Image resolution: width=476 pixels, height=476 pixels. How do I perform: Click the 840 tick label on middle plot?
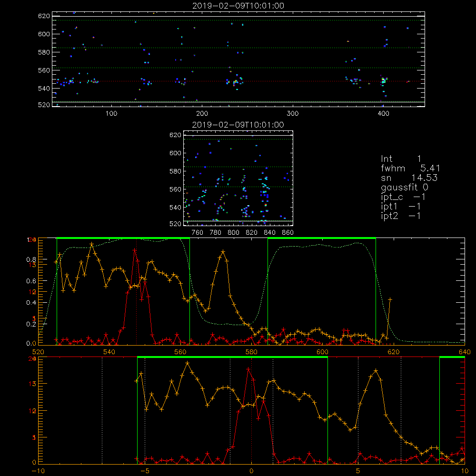[x=269, y=233]
